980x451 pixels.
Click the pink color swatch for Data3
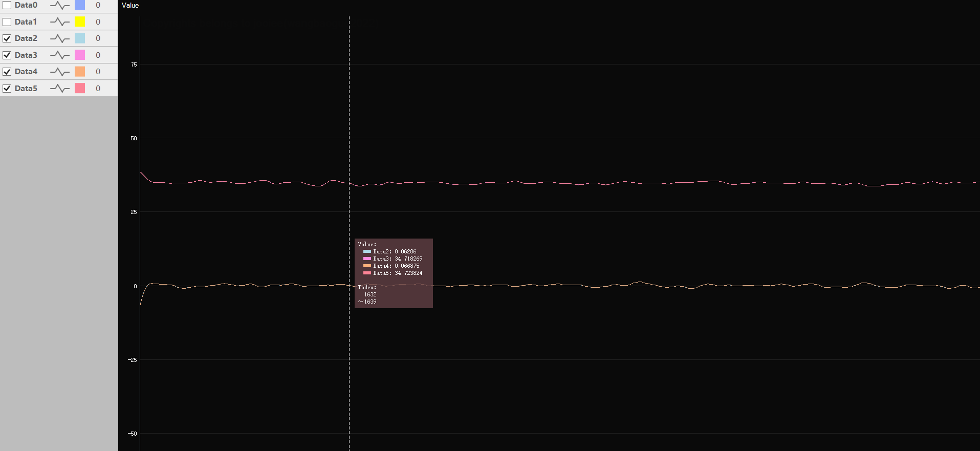point(80,55)
